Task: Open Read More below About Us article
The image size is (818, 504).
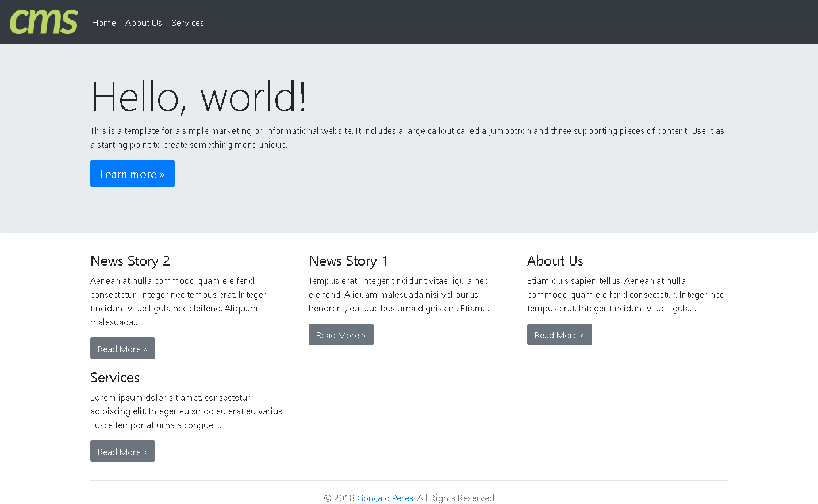Action: pyautogui.click(x=559, y=335)
